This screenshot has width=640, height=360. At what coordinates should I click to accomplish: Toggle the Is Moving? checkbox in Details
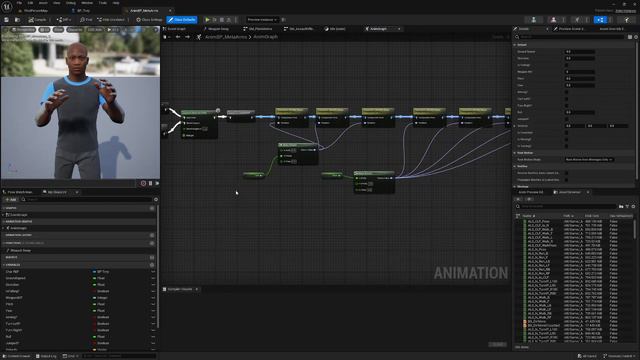click(x=567, y=139)
